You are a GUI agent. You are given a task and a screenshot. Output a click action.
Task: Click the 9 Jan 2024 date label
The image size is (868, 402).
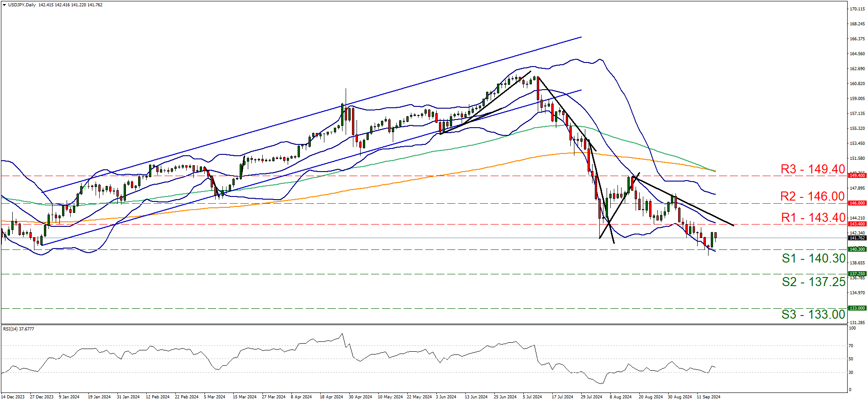coord(69,397)
